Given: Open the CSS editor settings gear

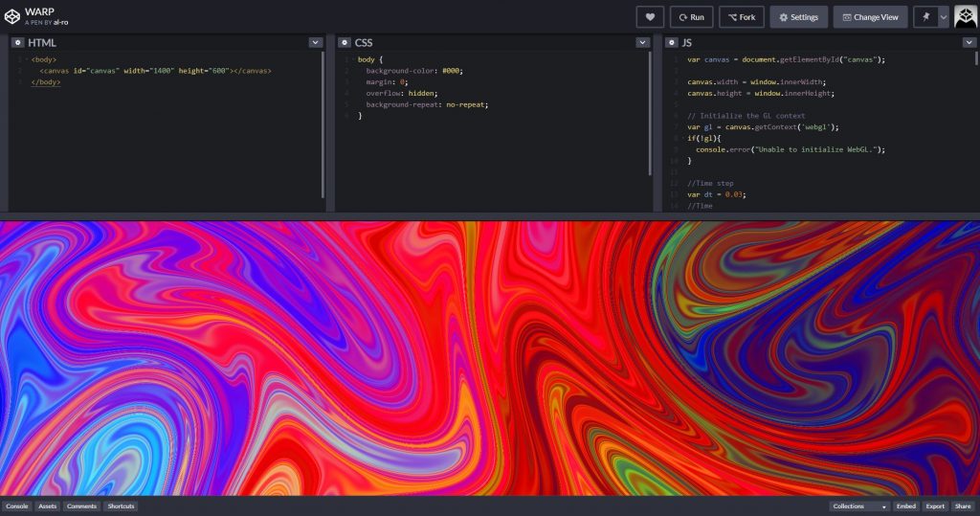Looking at the screenshot, I should pyautogui.click(x=345, y=42).
